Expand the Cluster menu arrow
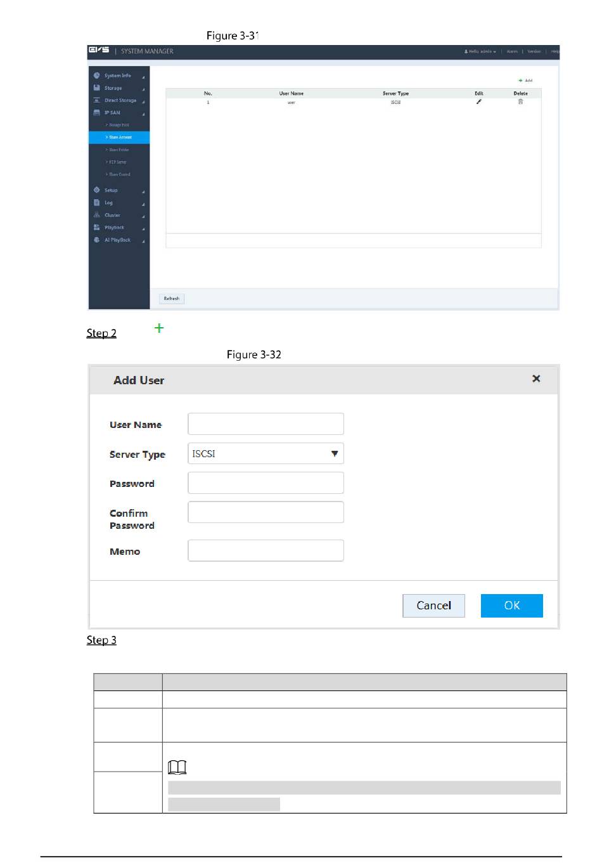This screenshot has width=602, height=868. 143,217
